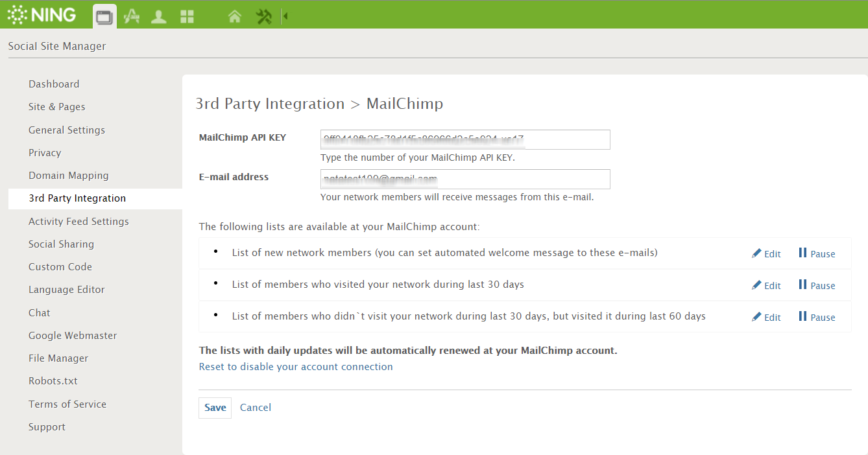Edit the visited during last 30 days list
This screenshot has height=455, width=868.
766,286
